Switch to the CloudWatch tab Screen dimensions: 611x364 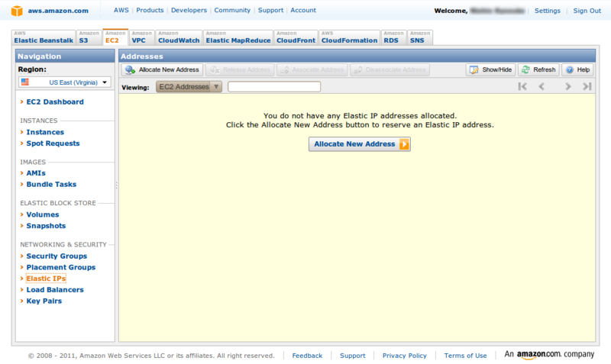[179, 37]
